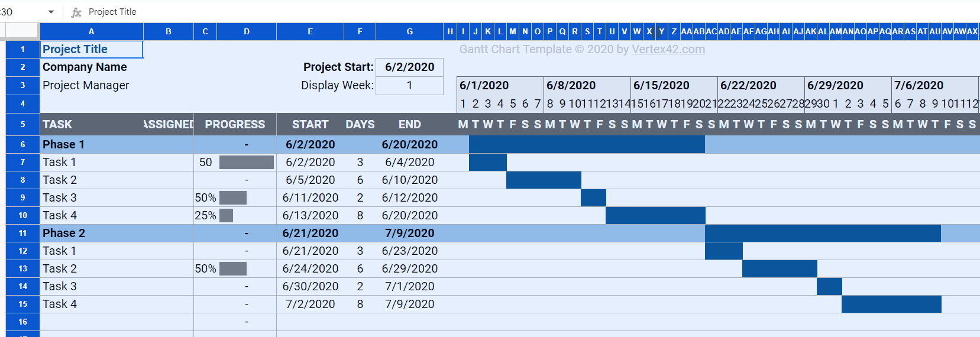This screenshot has width=980, height=337.
Task: Click the Company Name cell
Action: [x=92, y=67]
